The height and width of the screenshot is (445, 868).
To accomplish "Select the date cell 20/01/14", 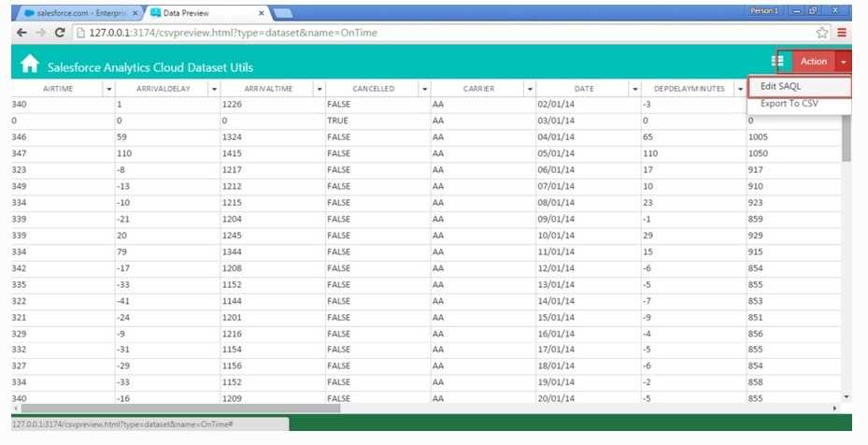I will pos(589,398).
